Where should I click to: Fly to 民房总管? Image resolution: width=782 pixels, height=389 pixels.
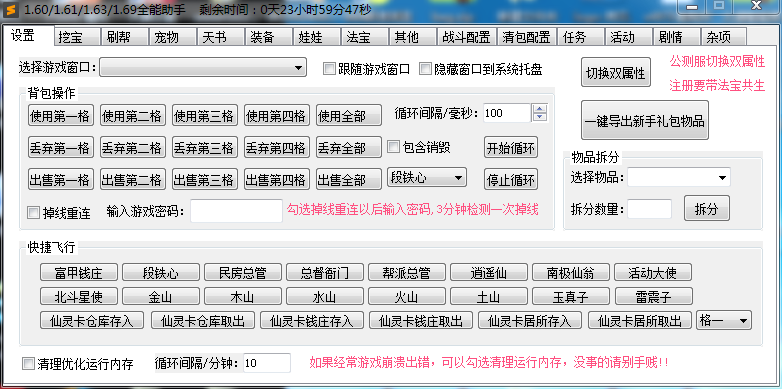tap(243, 272)
